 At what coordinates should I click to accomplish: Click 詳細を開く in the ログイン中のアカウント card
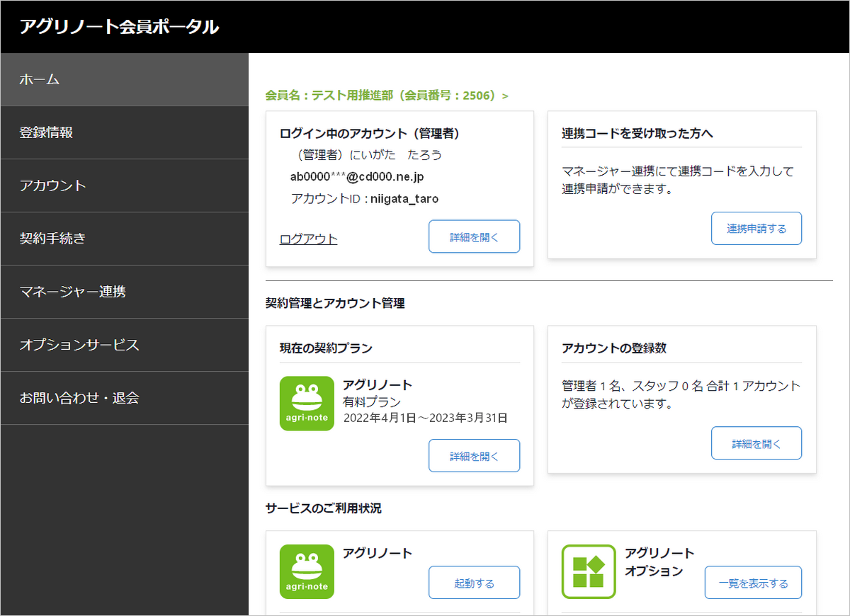click(474, 236)
